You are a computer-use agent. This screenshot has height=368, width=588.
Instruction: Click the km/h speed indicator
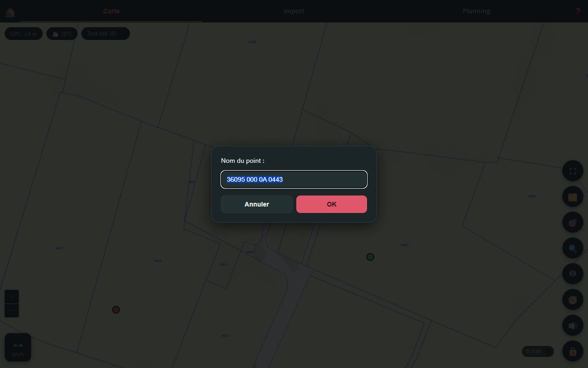point(18,347)
